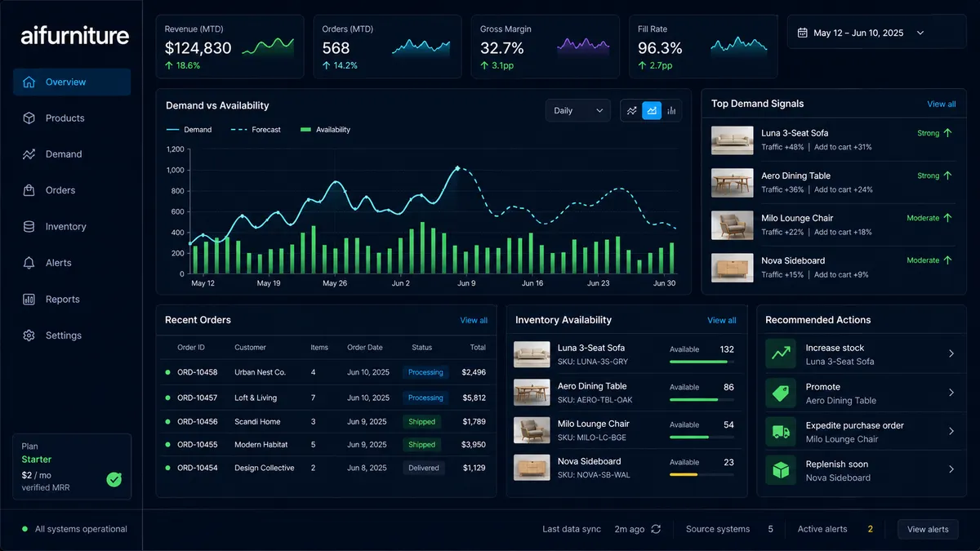The image size is (980, 551).
Task: Open the Reports section
Action: coord(72,300)
